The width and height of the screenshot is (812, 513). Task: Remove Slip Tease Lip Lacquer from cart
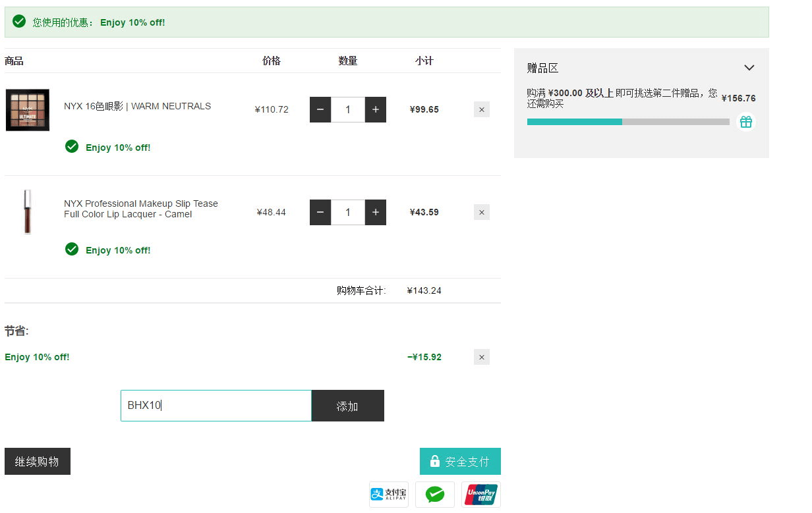(481, 212)
